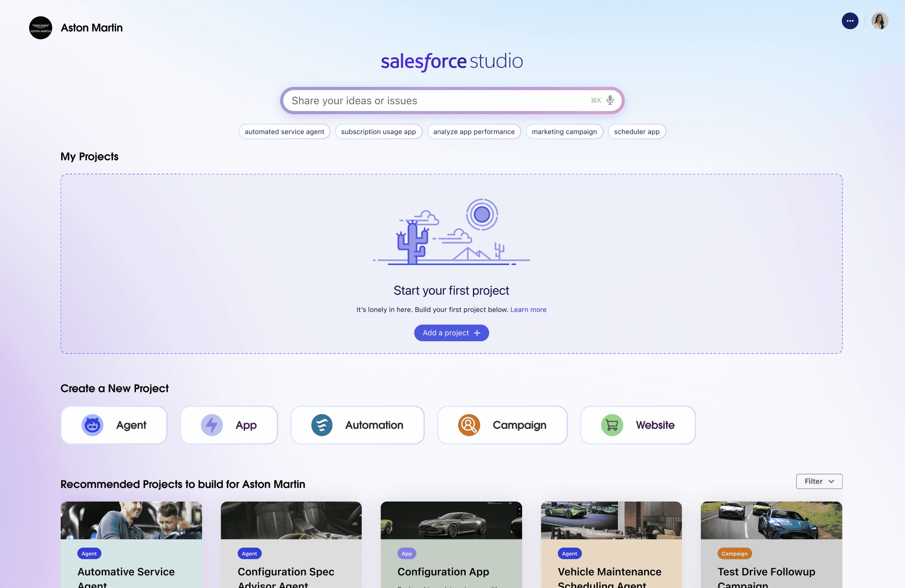Expand the Filter dropdown
This screenshot has width=905, height=588.
click(x=819, y=481)
